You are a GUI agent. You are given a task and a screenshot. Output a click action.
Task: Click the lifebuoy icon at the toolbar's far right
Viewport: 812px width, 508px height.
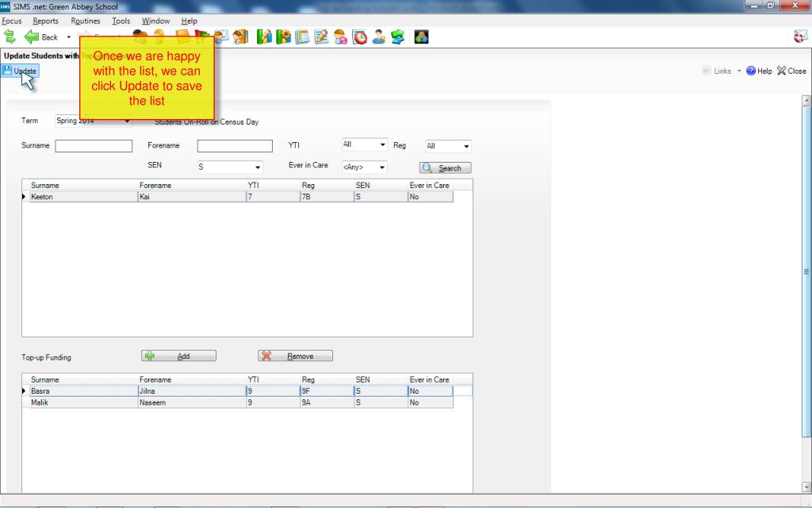coord(801,37)
